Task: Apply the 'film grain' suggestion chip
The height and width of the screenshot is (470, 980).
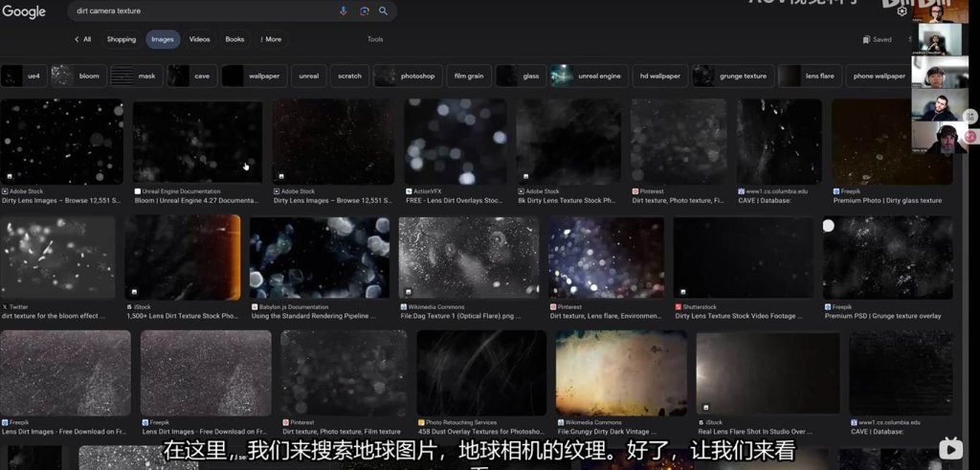Action: (468, 76)
